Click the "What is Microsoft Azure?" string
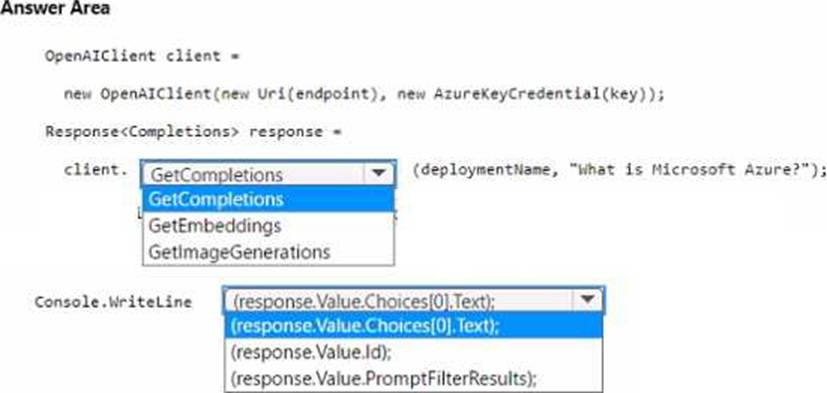The width and height of the screenshot is (827, 393). [x=692, y=170]
